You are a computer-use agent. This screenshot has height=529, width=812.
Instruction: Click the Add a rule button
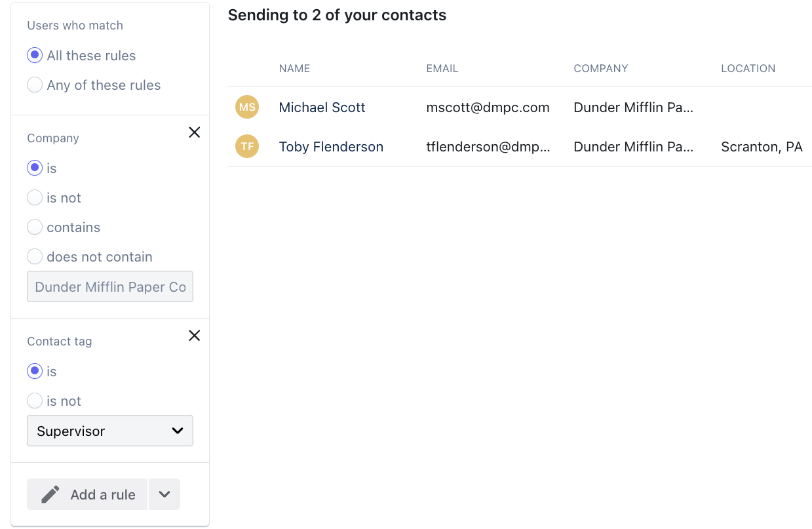pyautogui.click(x=88, y=494)
